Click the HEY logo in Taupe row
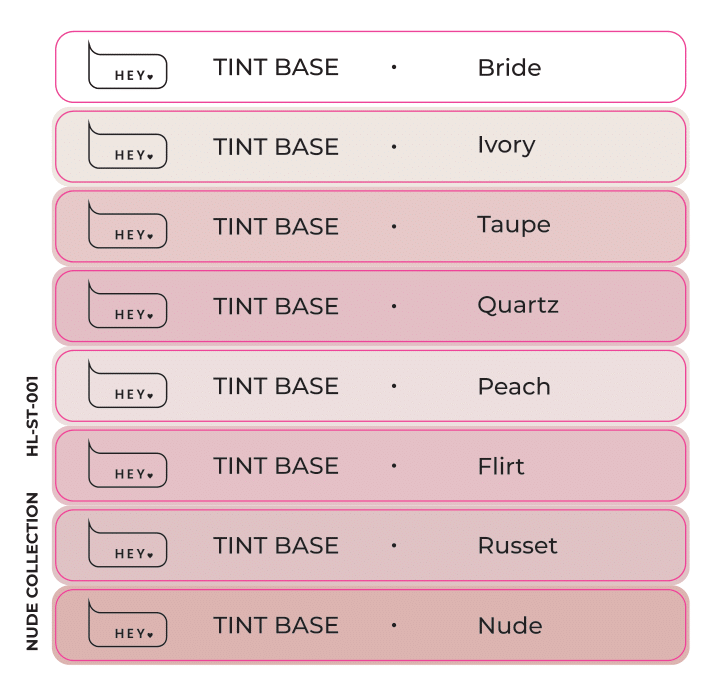Image resolution: width=720 pixels, height=695 pixels. (128, 224)
